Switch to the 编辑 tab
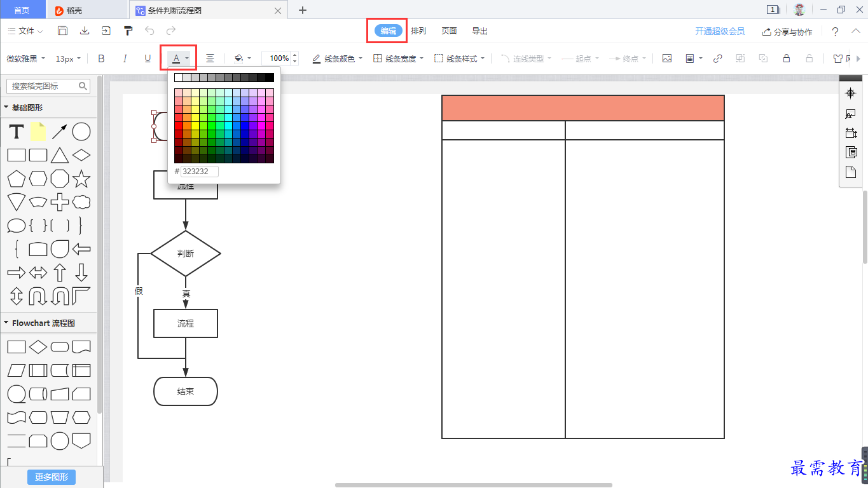The image size is (868, 488). coord(389,30)
